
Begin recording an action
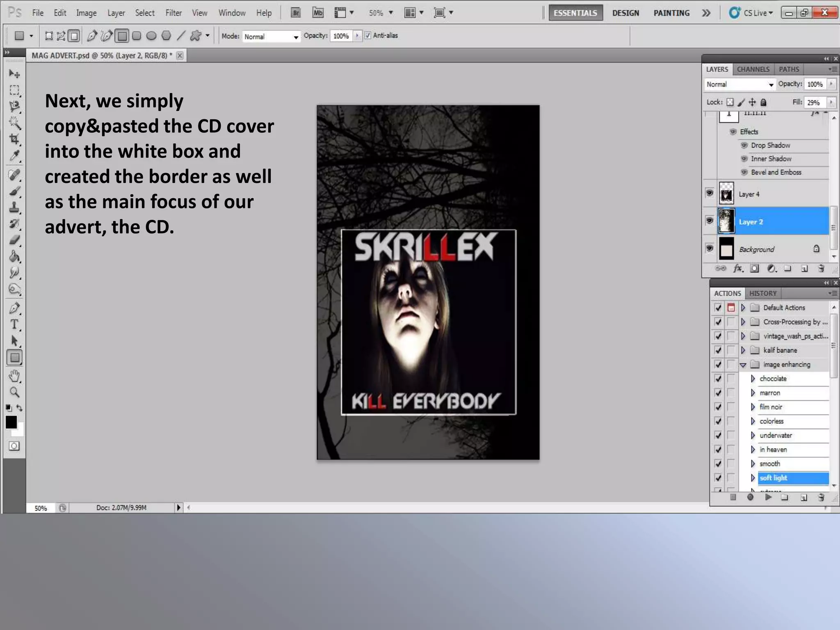coord(750,497)
